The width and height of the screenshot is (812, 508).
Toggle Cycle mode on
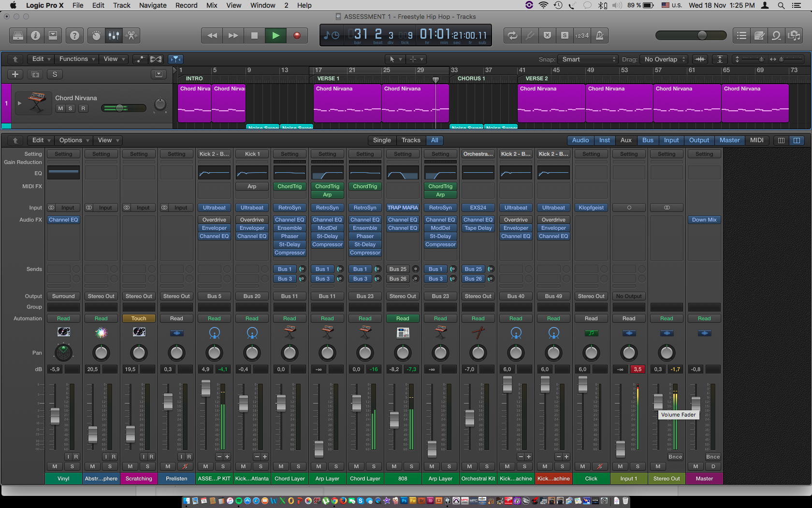tap(512, 35)
